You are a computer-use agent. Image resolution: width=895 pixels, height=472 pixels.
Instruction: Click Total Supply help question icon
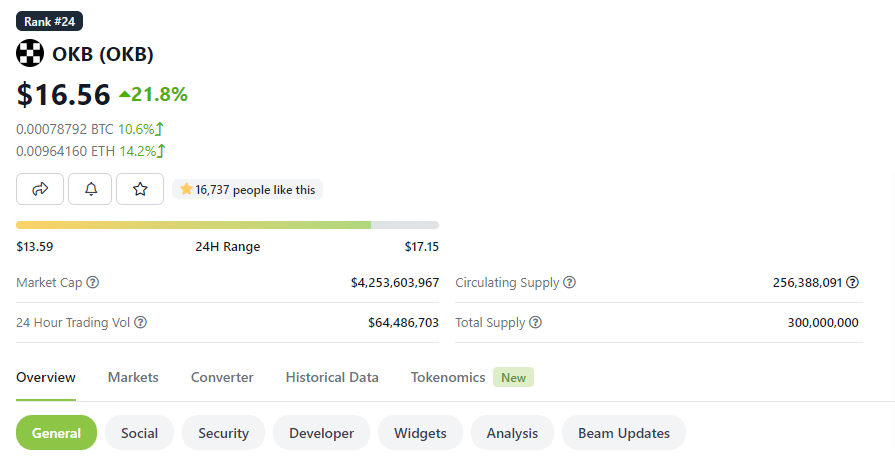[x=536, y=323]
